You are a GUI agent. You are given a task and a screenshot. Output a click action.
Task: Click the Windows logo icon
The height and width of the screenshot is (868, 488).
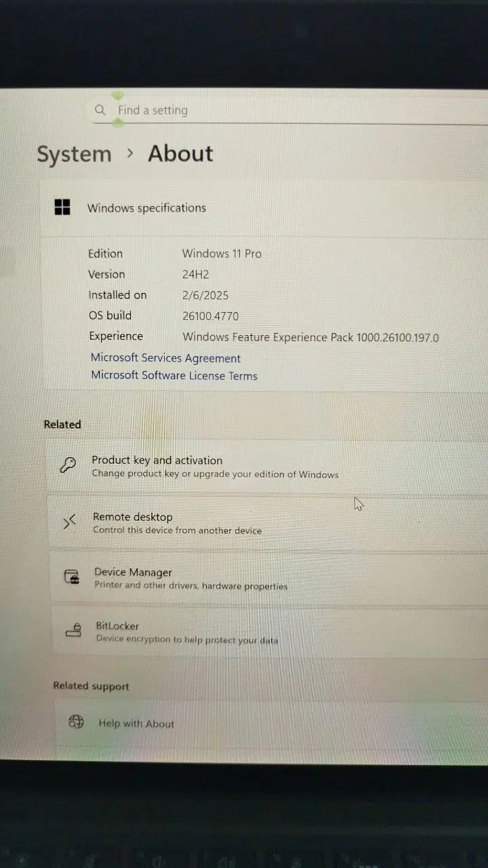62,208
